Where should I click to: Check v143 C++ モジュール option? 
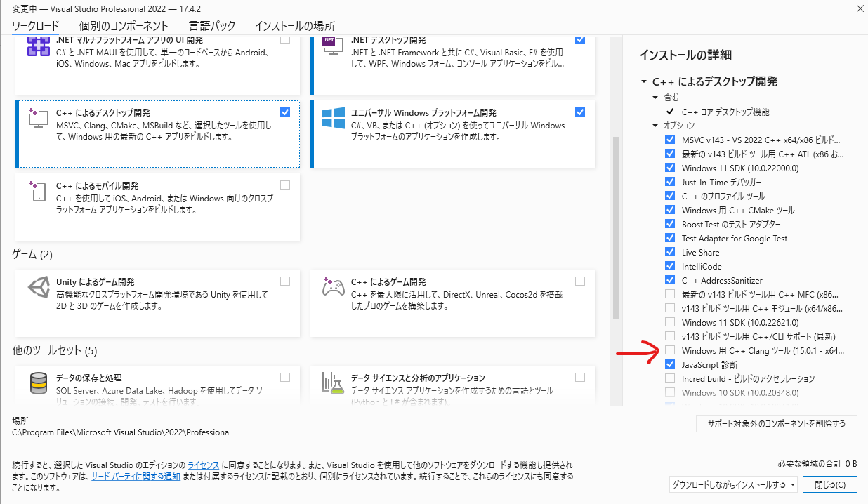point(670,308)
